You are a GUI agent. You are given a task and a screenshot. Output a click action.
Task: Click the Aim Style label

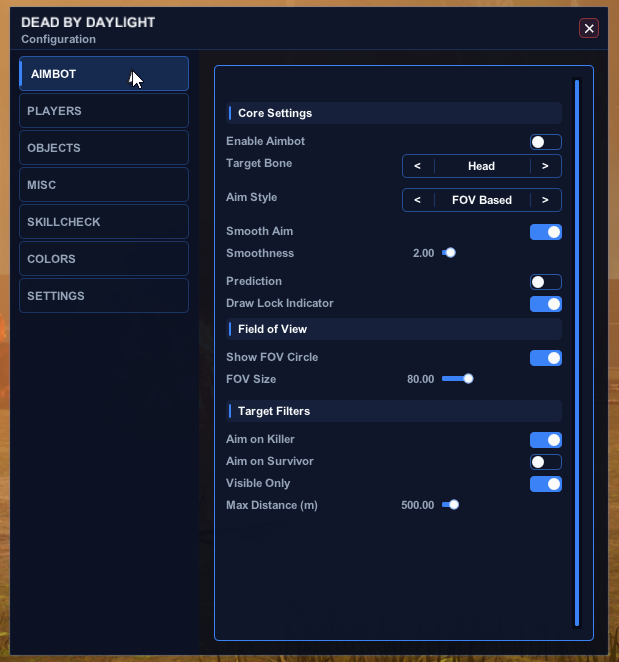251,197
